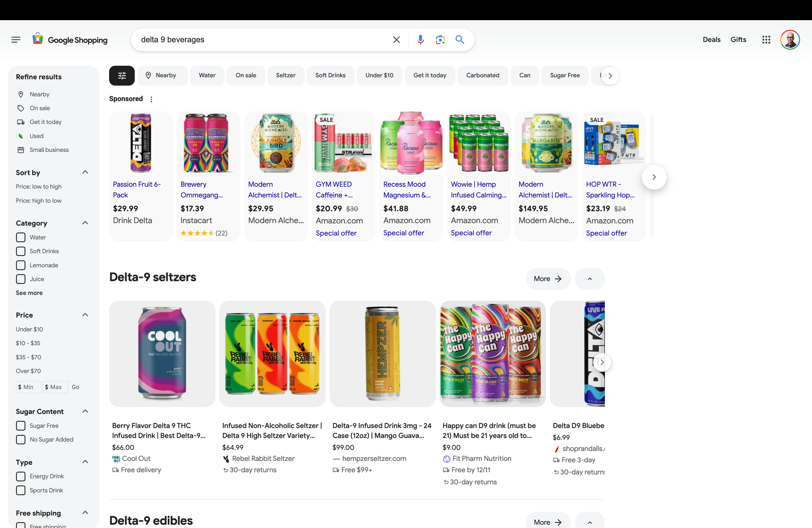Start voice search with microphone
The image size is (812, 528).
[x=420, y=40]
